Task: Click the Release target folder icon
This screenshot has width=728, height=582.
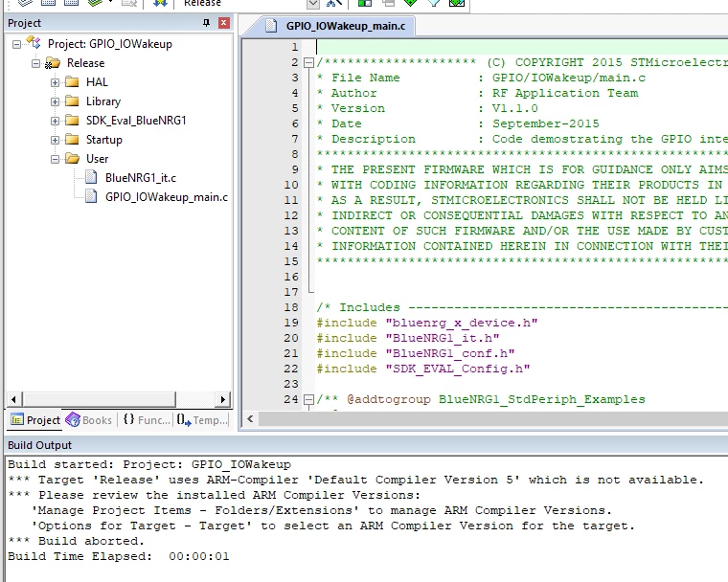Action: pyautogui.click(x=53, y=63)
